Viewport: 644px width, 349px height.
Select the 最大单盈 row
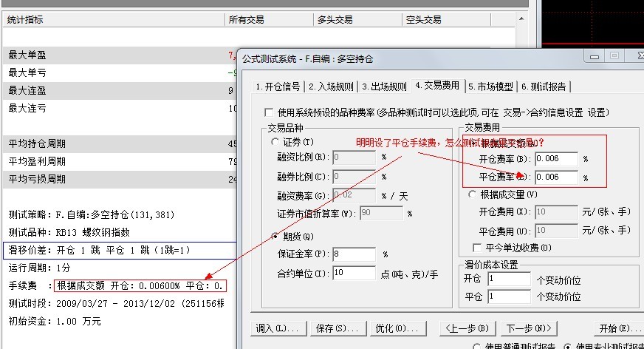click(120, 55)
